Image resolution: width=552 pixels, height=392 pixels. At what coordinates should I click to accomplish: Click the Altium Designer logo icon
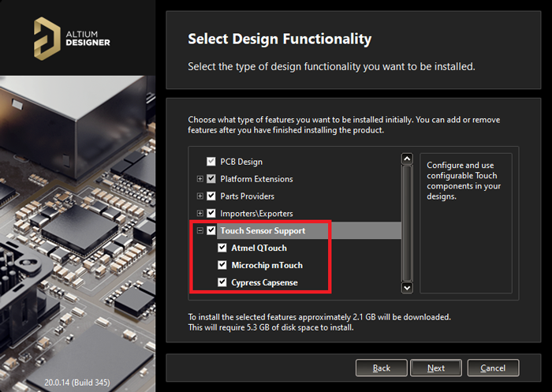pyautogui.click(x=47, y=38)
